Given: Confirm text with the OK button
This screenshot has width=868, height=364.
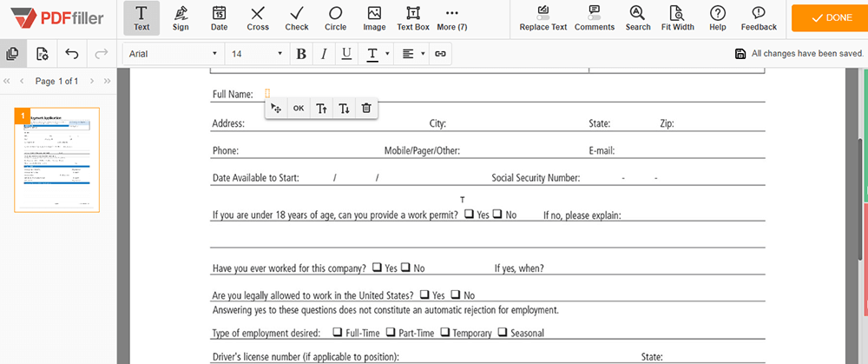Looking at the screenshot, I should tap(299, 109).
